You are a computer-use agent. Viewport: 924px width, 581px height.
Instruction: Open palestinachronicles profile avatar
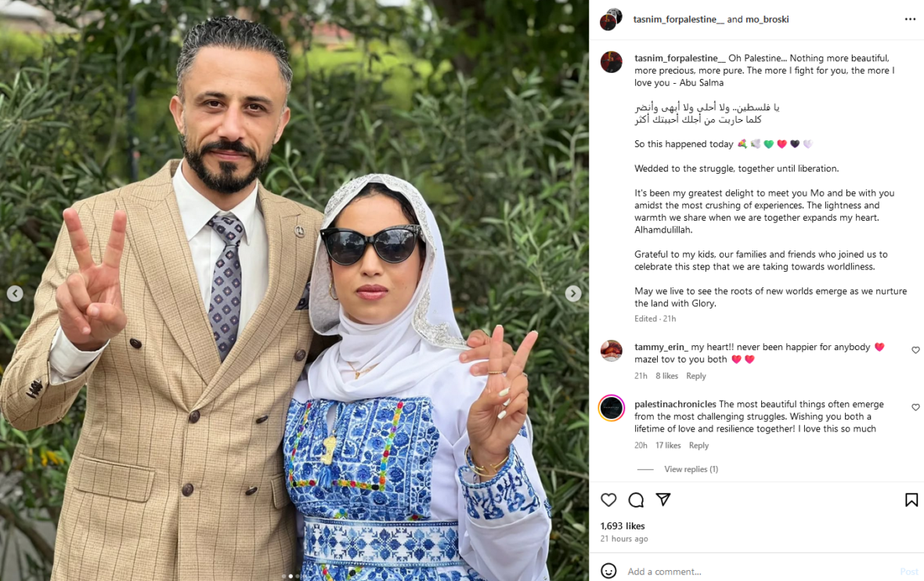(611, 408)
